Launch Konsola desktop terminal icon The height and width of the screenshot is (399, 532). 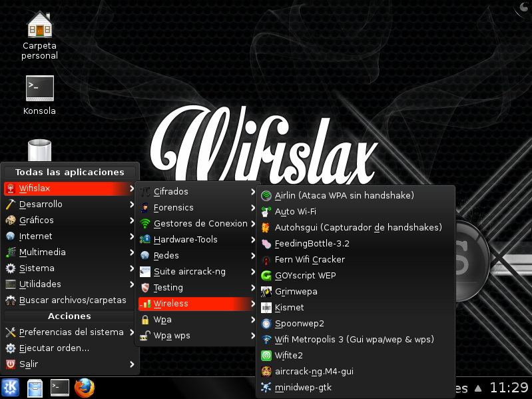40,88
